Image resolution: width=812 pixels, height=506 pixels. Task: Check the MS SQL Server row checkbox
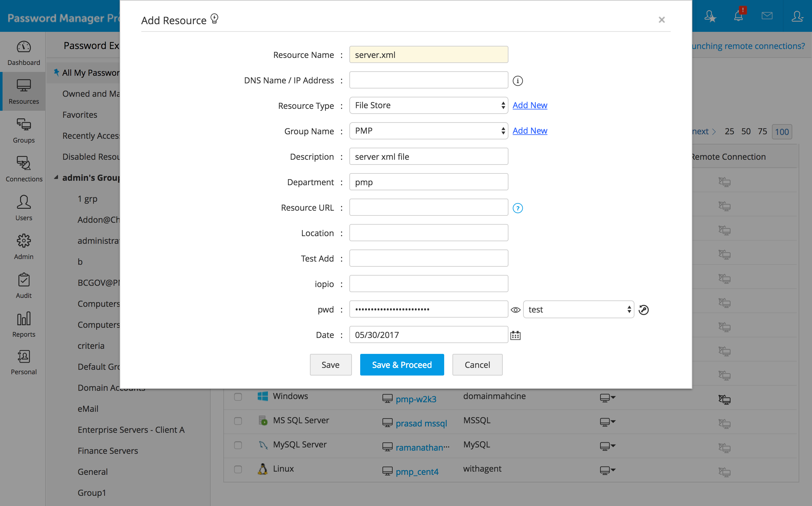pos(238,421)
